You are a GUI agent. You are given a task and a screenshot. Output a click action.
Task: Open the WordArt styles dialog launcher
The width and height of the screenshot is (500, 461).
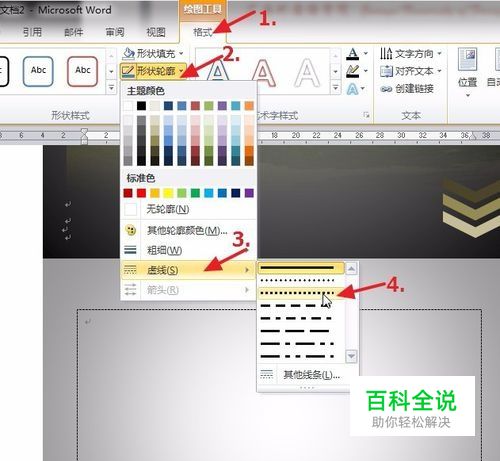[366, 115]
